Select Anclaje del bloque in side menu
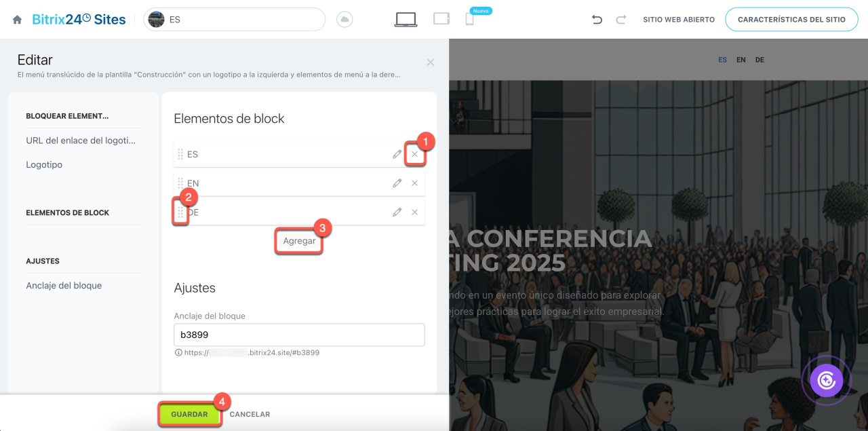868x431 pixels. 64,286
